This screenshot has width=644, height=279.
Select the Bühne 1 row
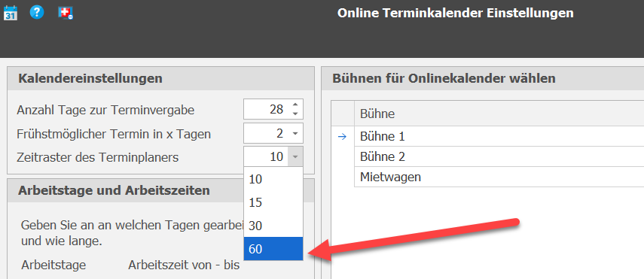tap(499, 136)
